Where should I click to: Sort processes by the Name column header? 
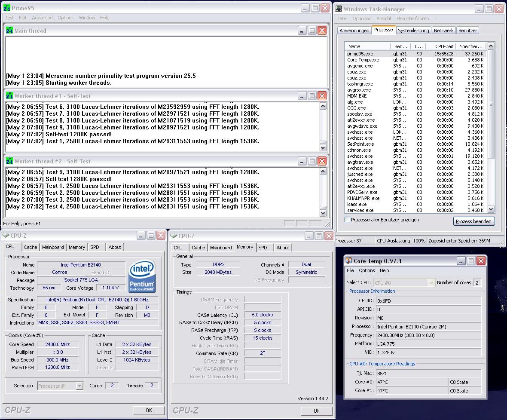(368, 46)
